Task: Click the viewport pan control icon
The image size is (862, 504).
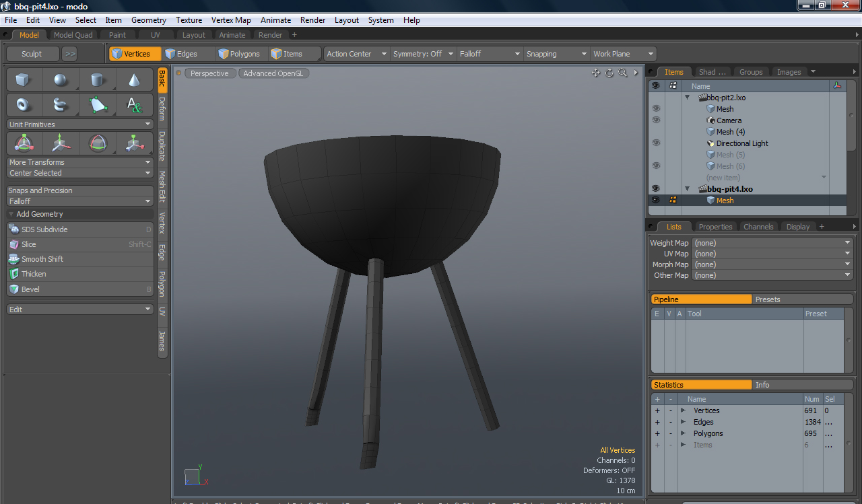Action: [x=596, y=73]
